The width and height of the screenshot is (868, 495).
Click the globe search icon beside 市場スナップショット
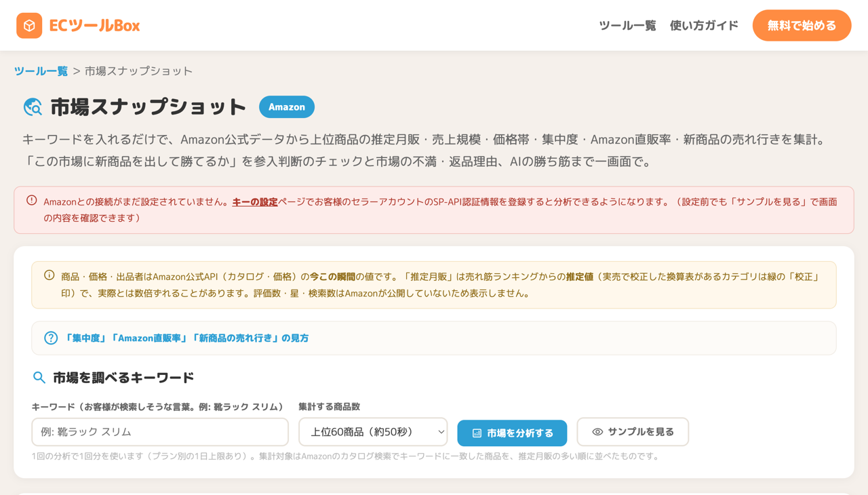tap(33, 107)
